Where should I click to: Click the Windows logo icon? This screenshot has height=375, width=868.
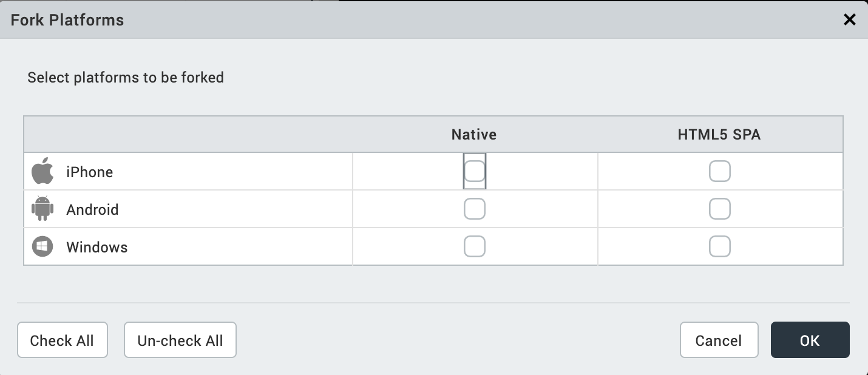click(x=42, y=247)
